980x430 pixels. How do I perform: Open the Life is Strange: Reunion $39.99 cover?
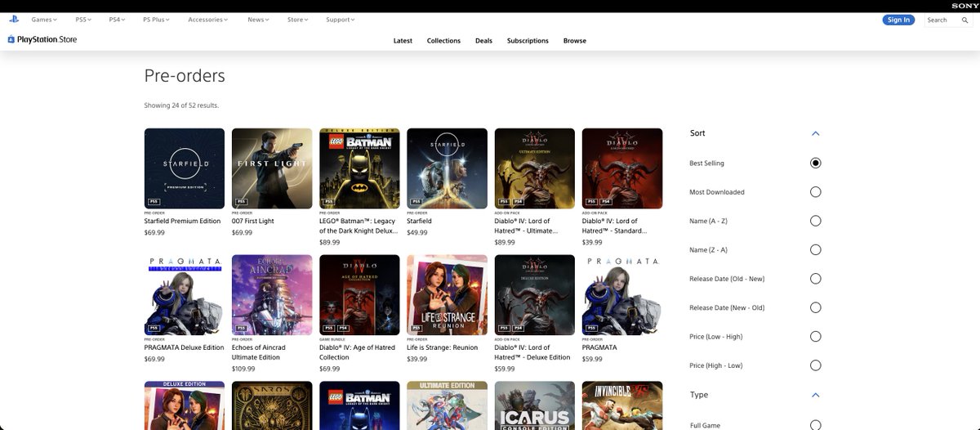pos(447,295)
